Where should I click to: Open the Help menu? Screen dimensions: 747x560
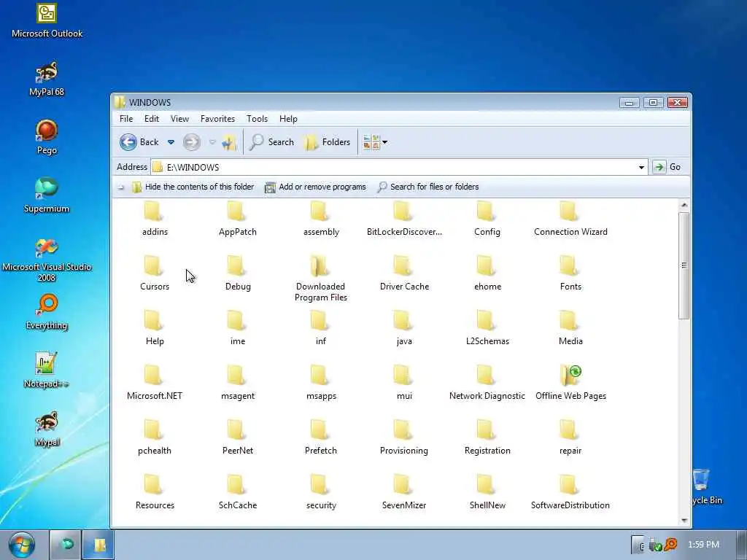288,119
